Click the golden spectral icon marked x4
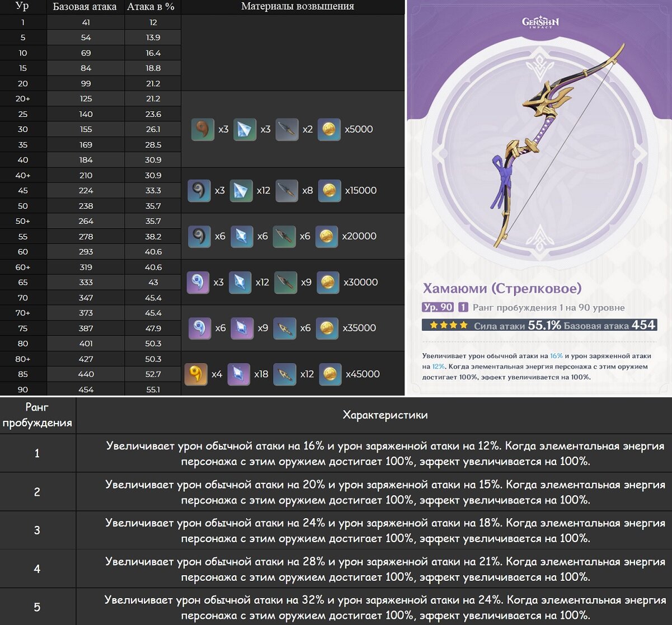Image resolution: width=672 pixels, height=625 pixels. [x=196, y=374]
